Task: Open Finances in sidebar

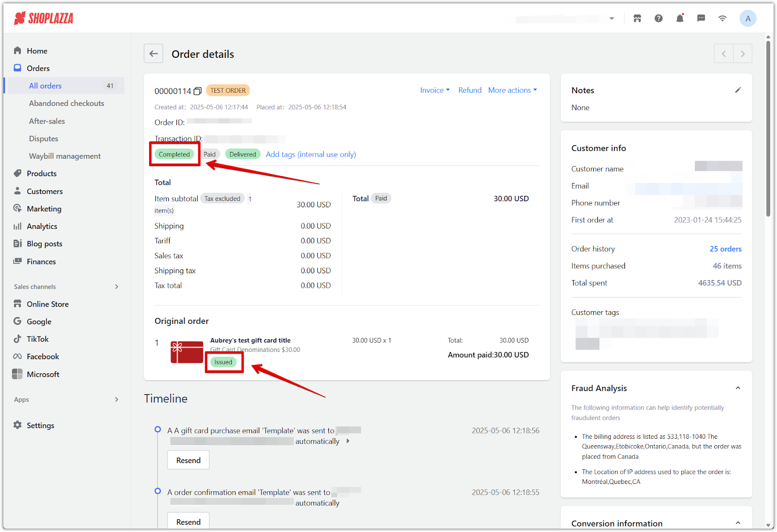Action: pyautogui.click(x=41, y=262)
